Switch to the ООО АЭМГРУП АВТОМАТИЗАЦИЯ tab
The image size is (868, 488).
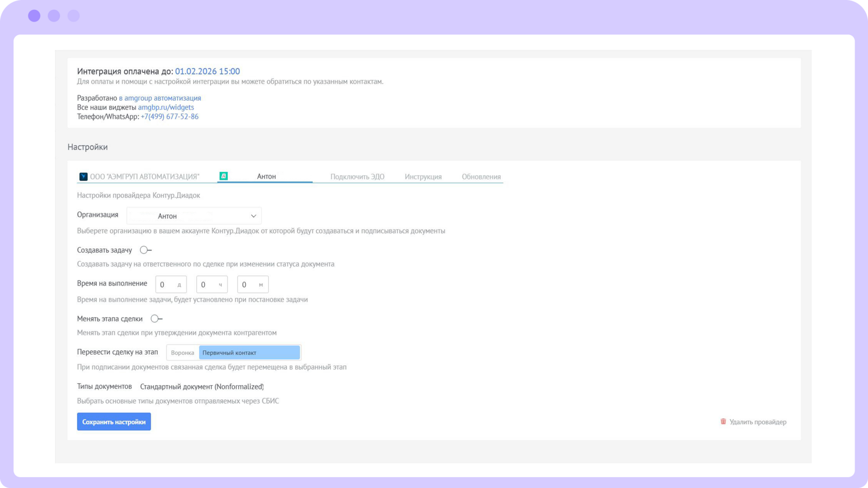pyautogui.click(x=139, y=177)
